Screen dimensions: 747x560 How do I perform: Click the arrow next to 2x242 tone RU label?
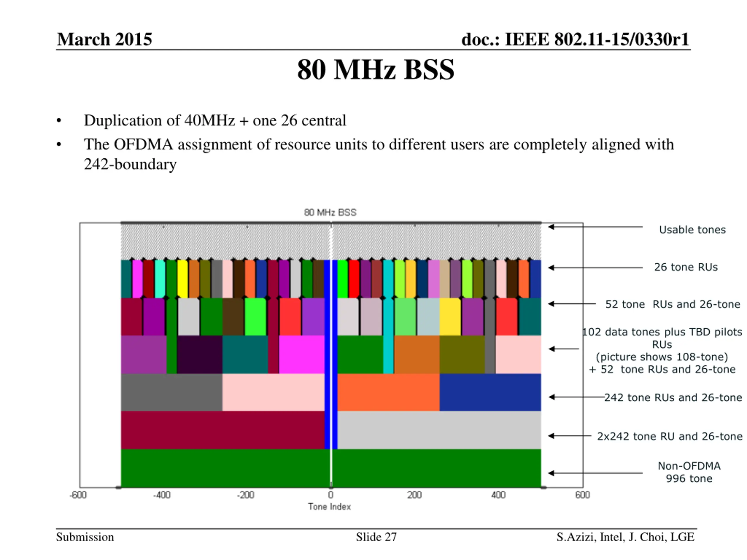569,436
